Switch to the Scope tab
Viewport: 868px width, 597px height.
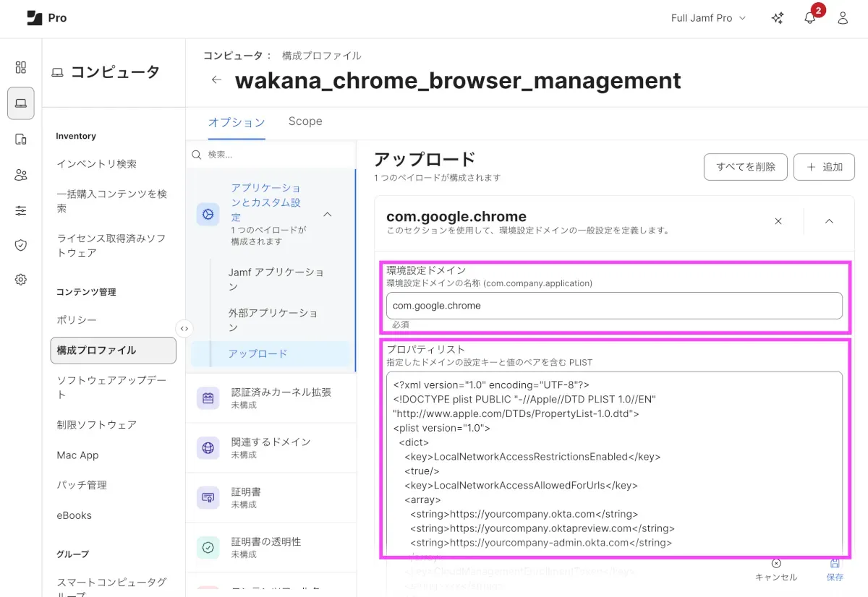pyautogui.click(x=305, y=121)
